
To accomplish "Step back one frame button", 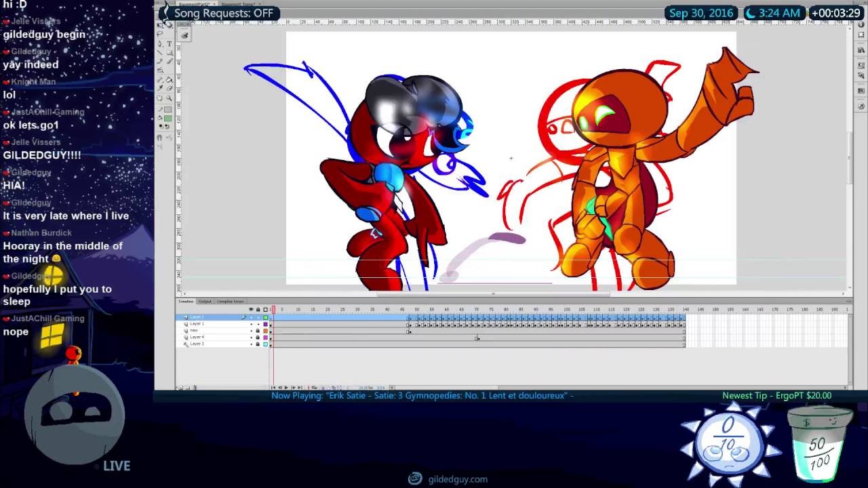I will (x=280, y=388).
